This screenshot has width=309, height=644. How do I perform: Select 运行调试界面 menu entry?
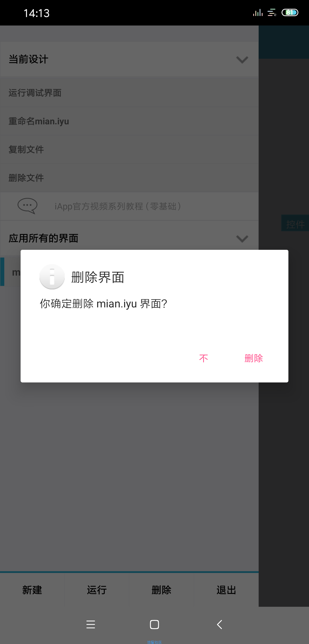pos(129,93)
